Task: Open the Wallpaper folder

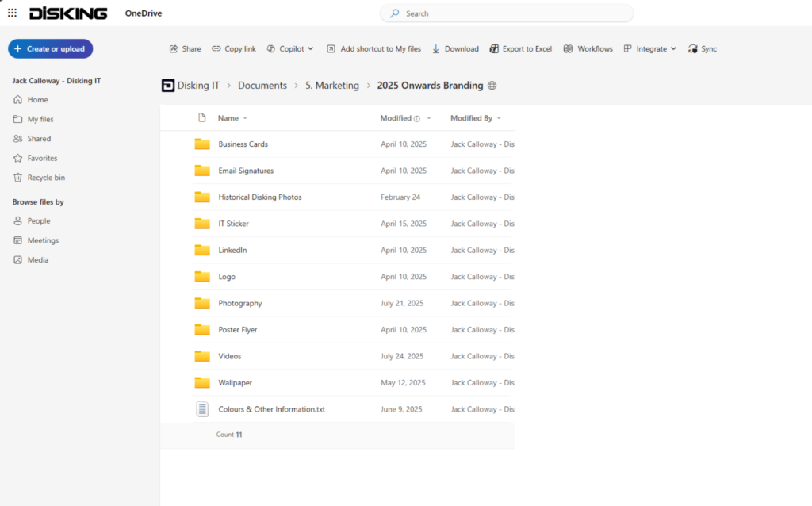Action: [x=235, y=383]
